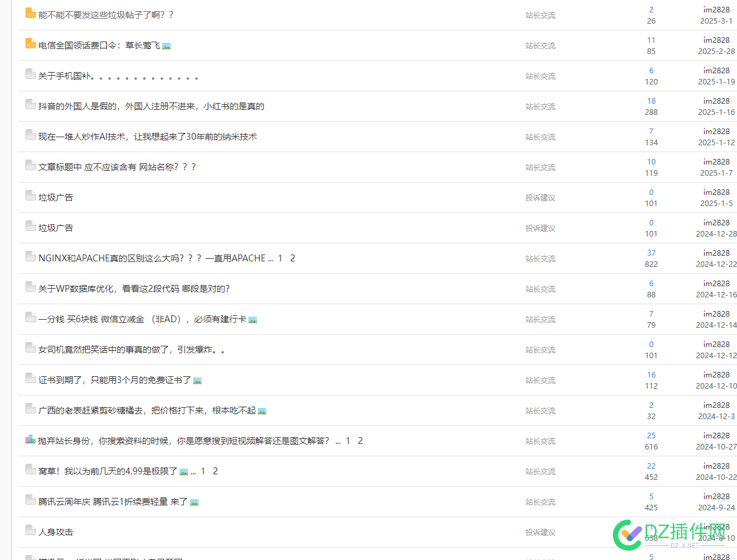Click 站长交流 forum link in 关于手机国补 row

coord(540,76)
